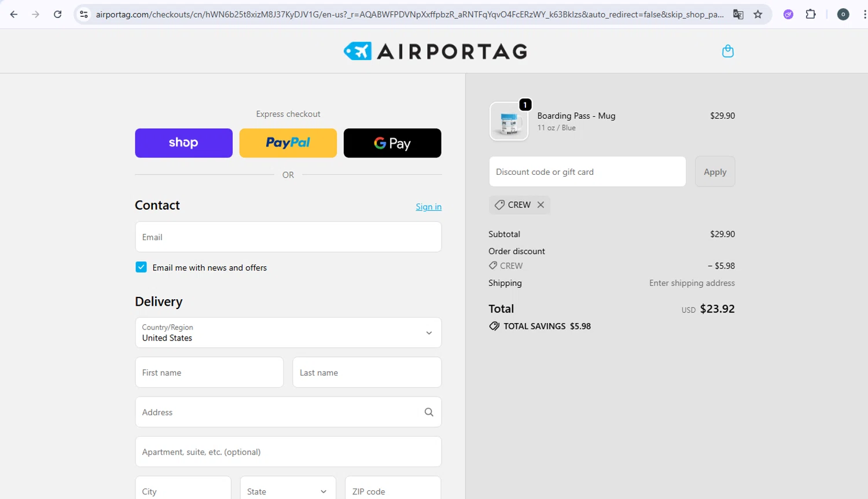Click the 11 oz / Blue variant text
The image size is (868, 499).
click(x=557, y=128)
